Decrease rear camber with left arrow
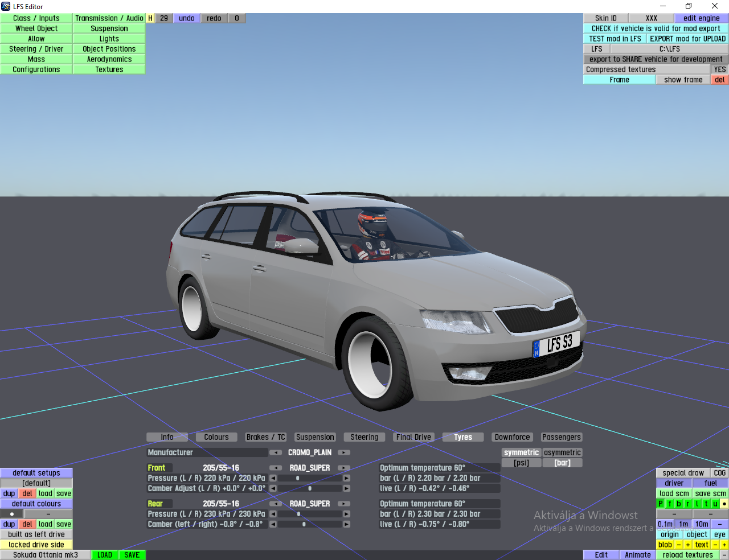 [x=273, y=524]
